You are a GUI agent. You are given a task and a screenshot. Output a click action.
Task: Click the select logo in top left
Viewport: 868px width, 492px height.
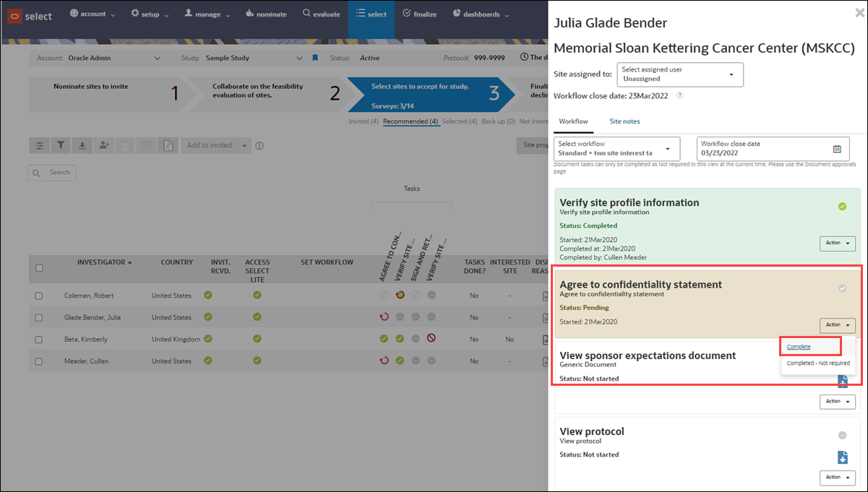pyautogui.click(x=30, y=16)
